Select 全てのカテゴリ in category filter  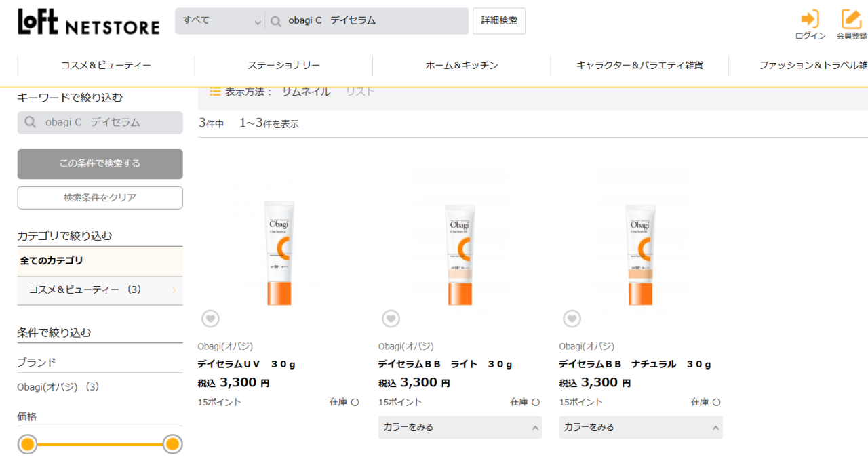(100, 261)
